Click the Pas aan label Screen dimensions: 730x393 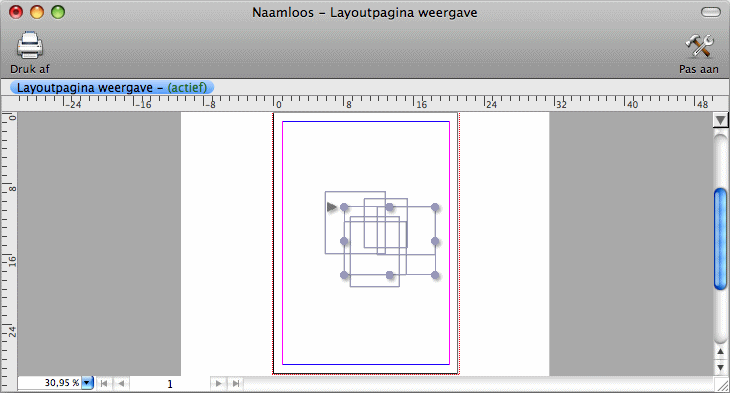click(x=698, y=69)
